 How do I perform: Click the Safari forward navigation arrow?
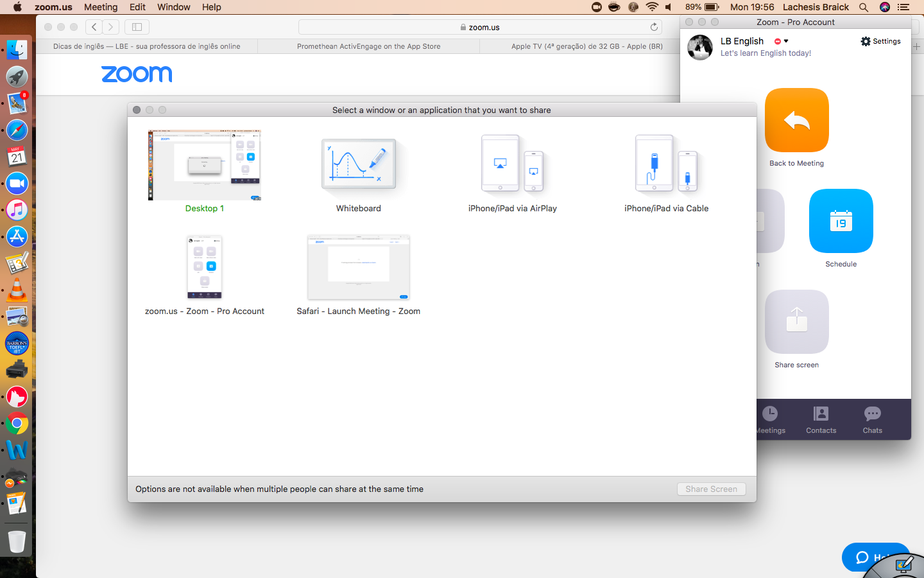(111, 27)
